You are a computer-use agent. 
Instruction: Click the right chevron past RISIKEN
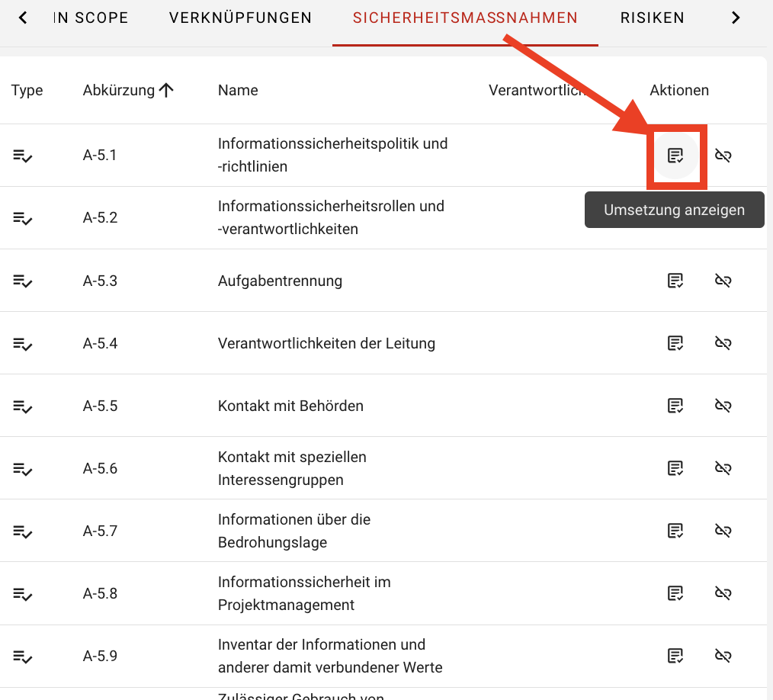735,17
